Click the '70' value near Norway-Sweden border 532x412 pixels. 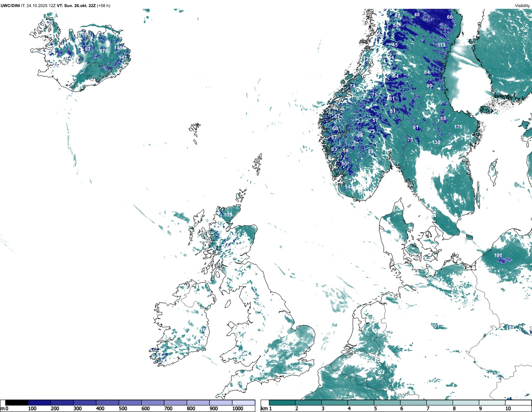tap(410, 140)
